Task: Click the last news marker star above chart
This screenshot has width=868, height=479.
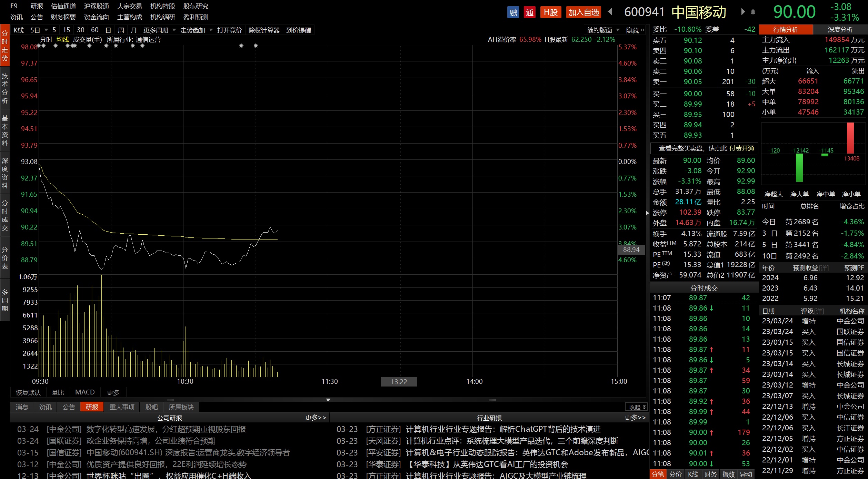Action: (256, 46)
